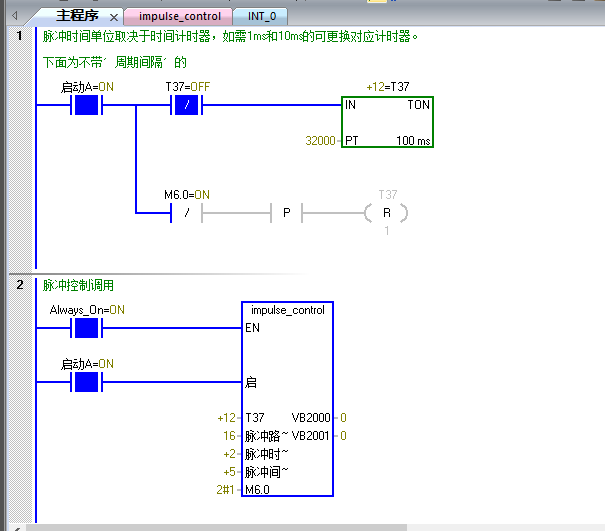Select the Always_On contact
Screen dimensions: 605x531
(87, 328)
